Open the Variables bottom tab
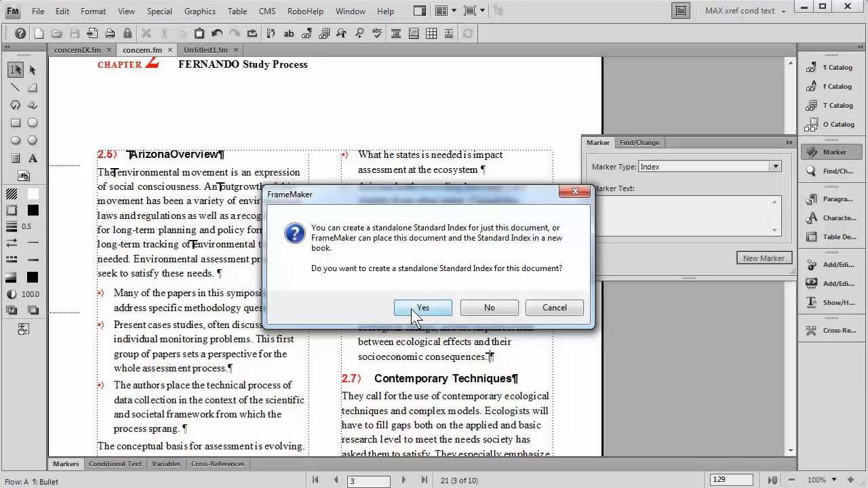The image size is (868, 488). (x=166, y=464)
